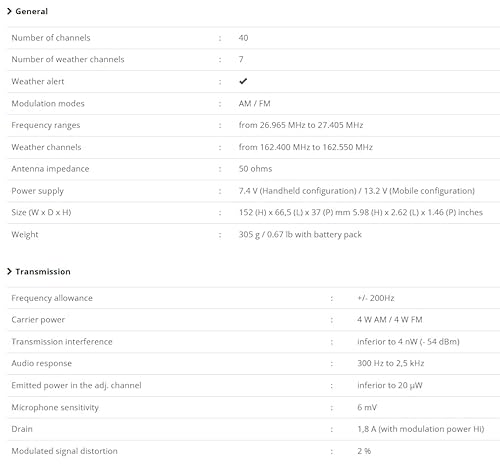The width and height of the screenshot is (500, 465).
Task: Click the 50 ohms antenna impedance value
Action: [255, 169]
